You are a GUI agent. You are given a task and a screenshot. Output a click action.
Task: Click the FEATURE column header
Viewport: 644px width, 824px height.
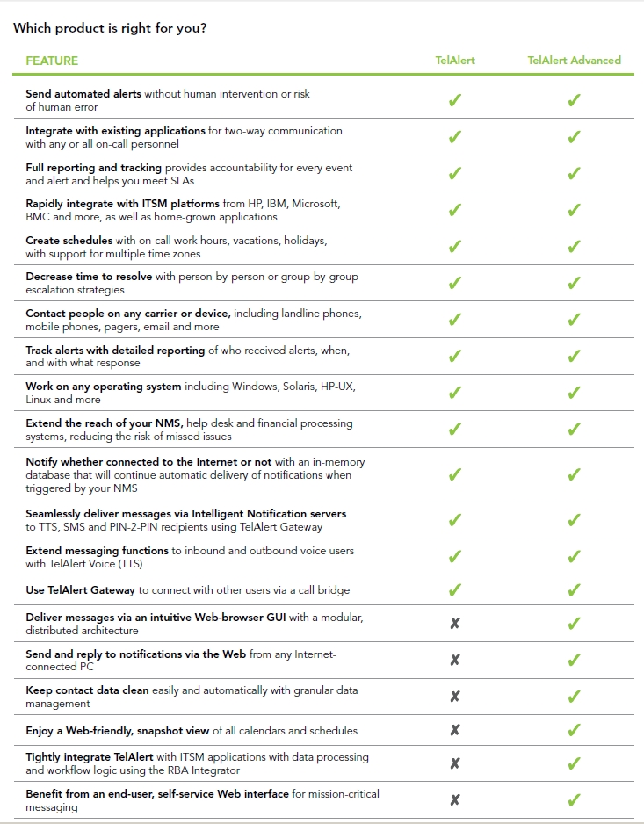coord(52,61)
